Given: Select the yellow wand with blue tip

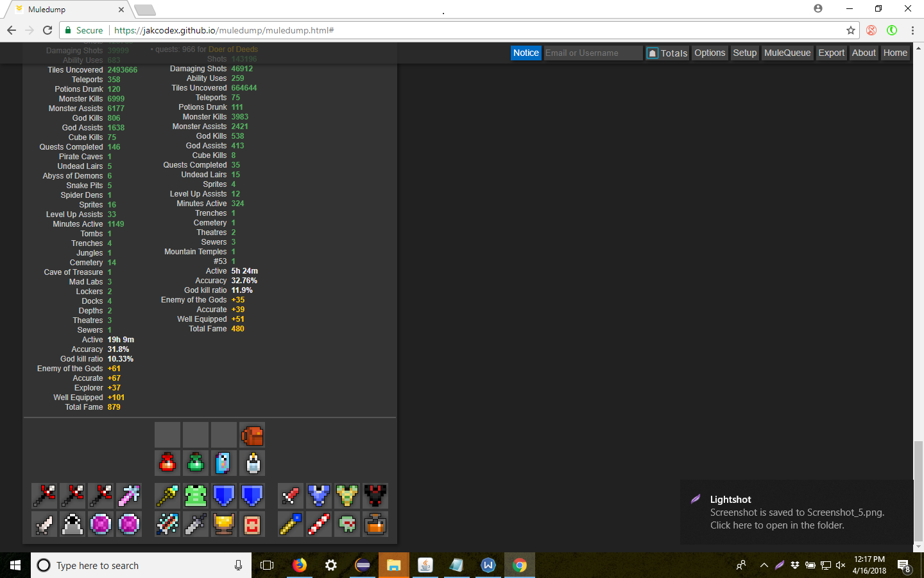Looking at the screenshot, I should pos(291,524).
